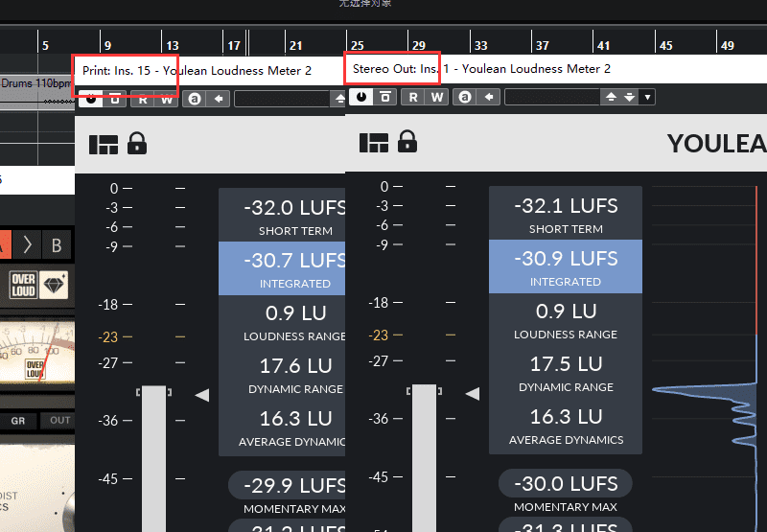Switch the VU meter to OUT mode

coord(59,421)
